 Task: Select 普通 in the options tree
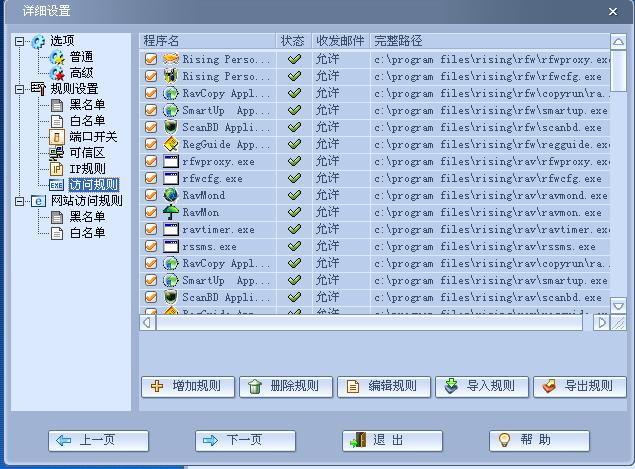pyautogui.click(x=81, y=57)
